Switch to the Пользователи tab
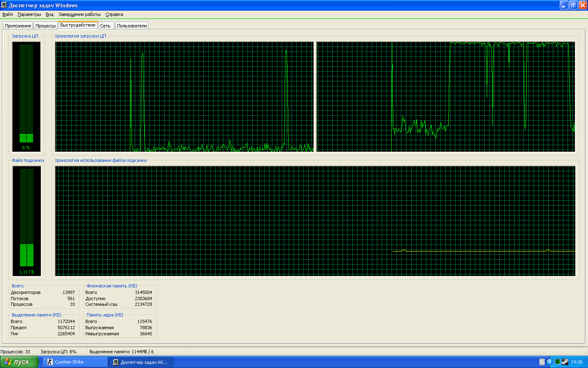Screen dimensions: 588x368 pyautogui.click(x=132, y=25)
